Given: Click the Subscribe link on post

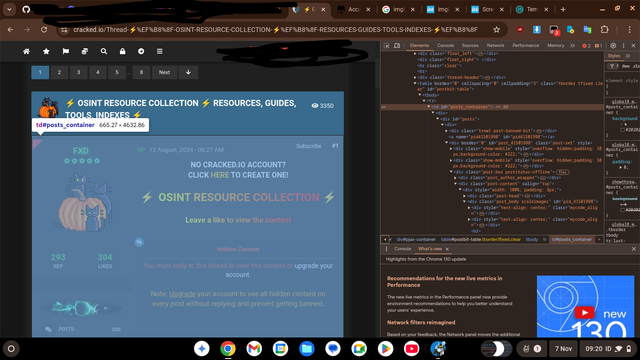Looking at the screenshot, I should 309,146.
